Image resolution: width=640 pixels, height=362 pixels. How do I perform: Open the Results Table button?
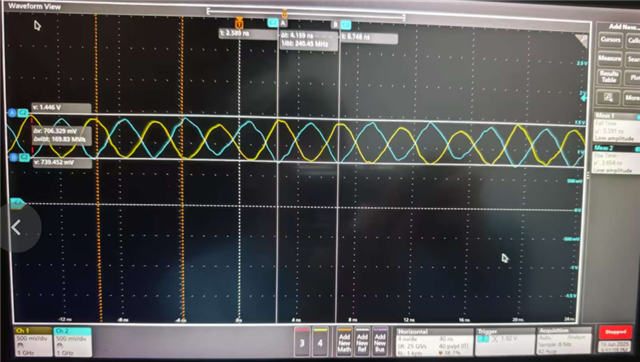pos(609,77)
